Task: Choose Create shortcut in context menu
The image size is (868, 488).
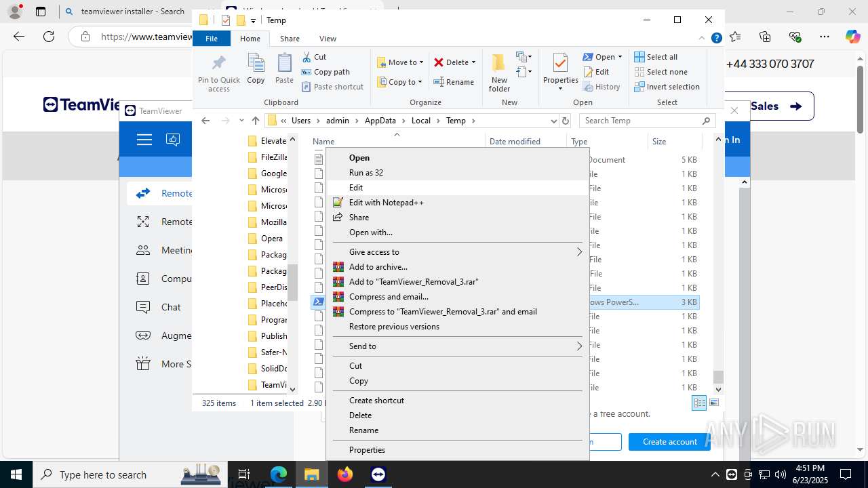Action: point(457,400)
